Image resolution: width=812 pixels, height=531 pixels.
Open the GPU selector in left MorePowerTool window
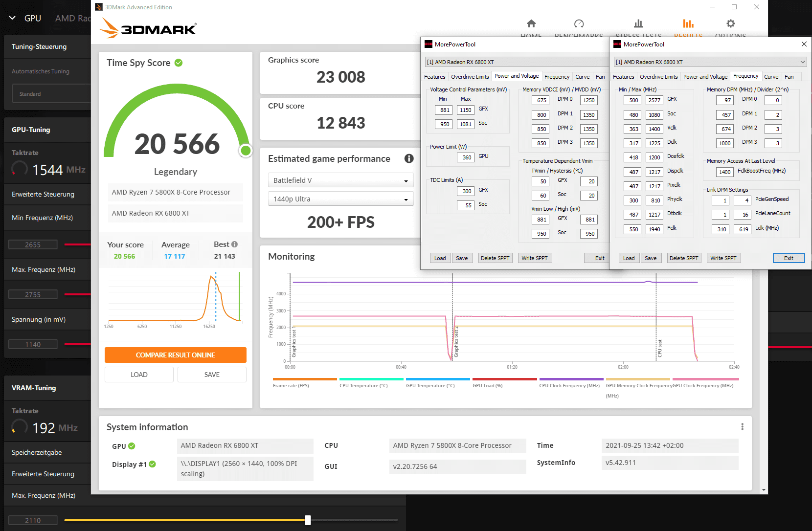point(517,62)
